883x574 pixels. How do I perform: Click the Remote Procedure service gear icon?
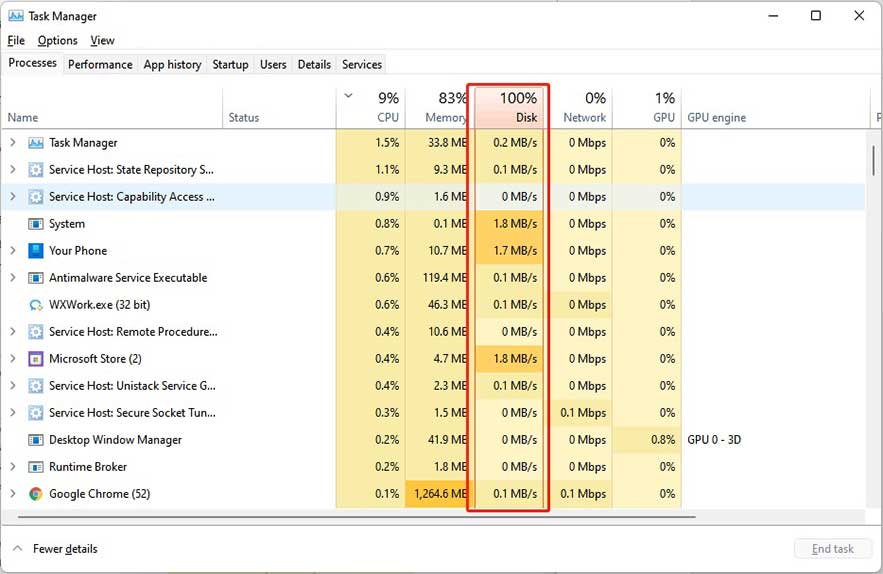(x=35, y=332)
